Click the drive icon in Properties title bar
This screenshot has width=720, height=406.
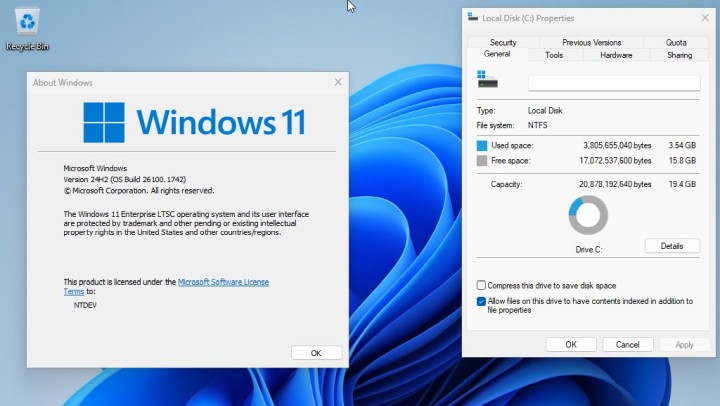[472, 17]
